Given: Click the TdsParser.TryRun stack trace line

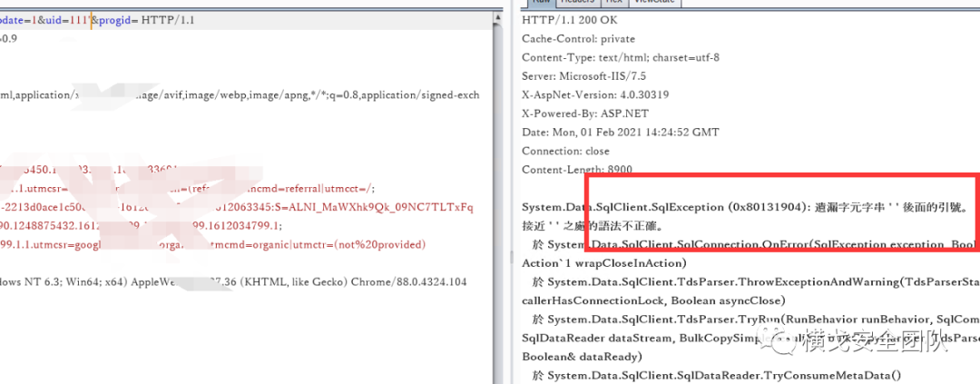Looking at the screenshot, I should click(755, 319).
